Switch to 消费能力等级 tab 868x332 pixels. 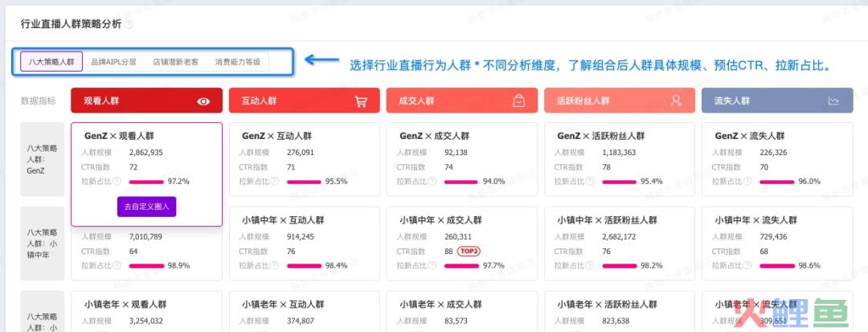[x=238, y=62]
